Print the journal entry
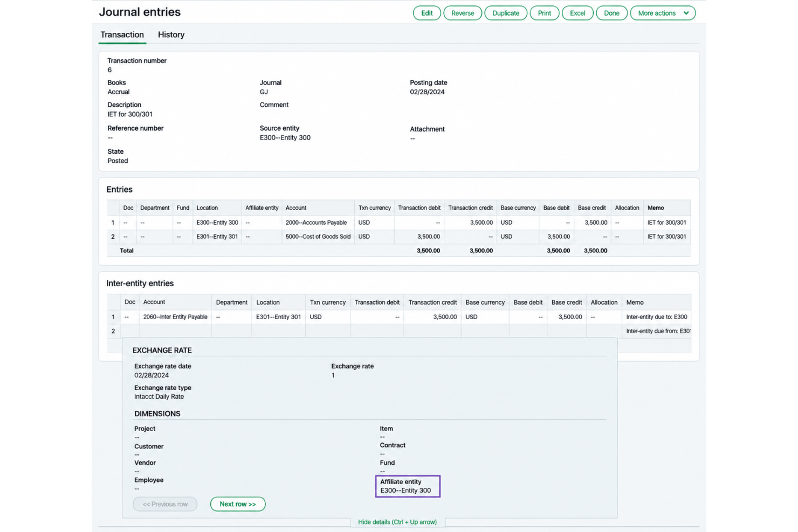The width and height of the screenshot is (798, 532). 545,13
